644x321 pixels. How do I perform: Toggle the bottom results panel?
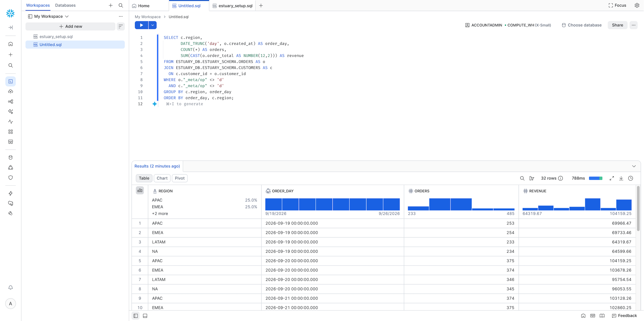click(x=145, y=316)
